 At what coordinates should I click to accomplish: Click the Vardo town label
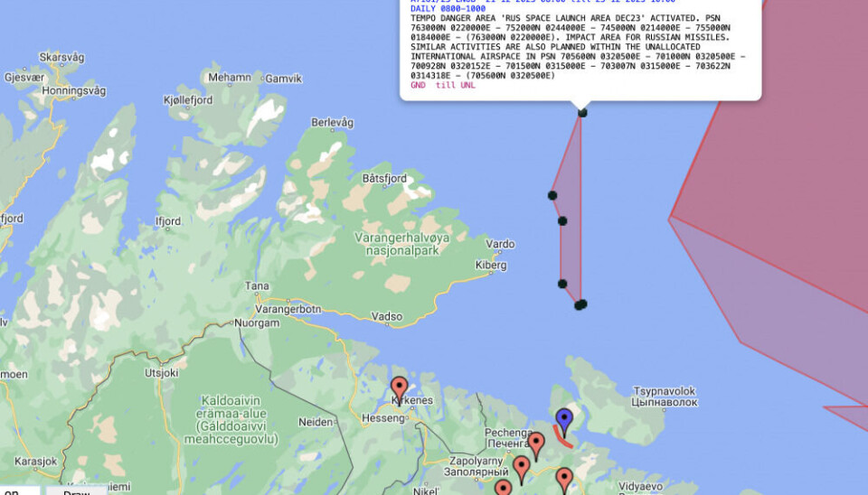point(500,244)
